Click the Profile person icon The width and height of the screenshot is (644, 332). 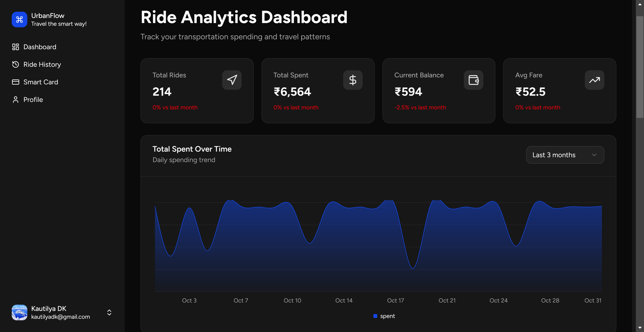coord(15,99)
